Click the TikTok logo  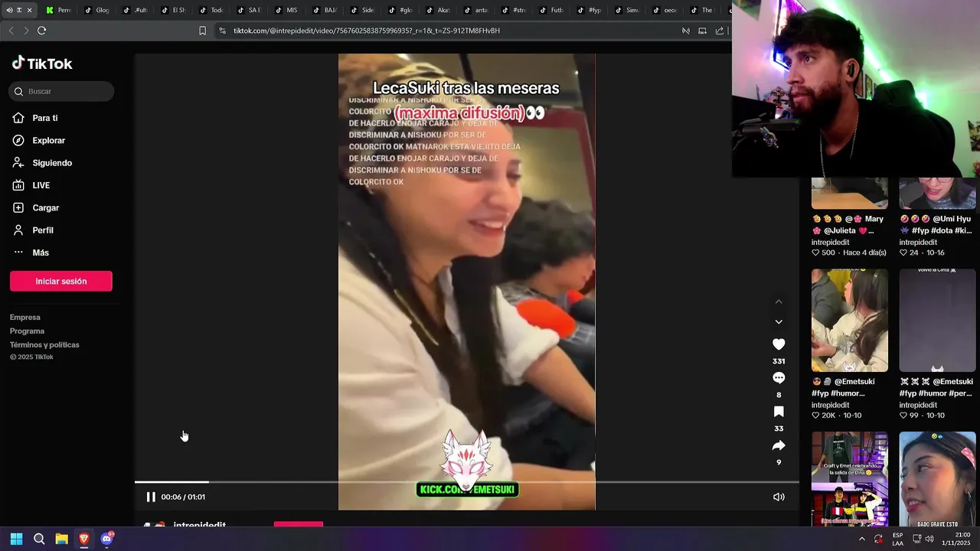coord(42,64)
